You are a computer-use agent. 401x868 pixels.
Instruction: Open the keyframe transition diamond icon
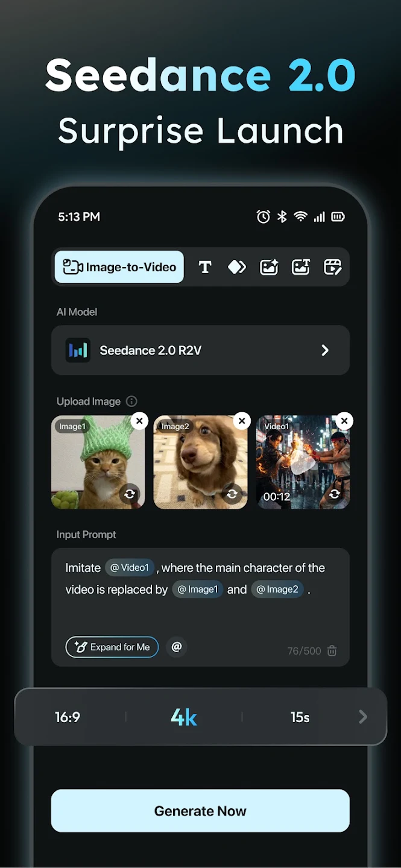236,267
